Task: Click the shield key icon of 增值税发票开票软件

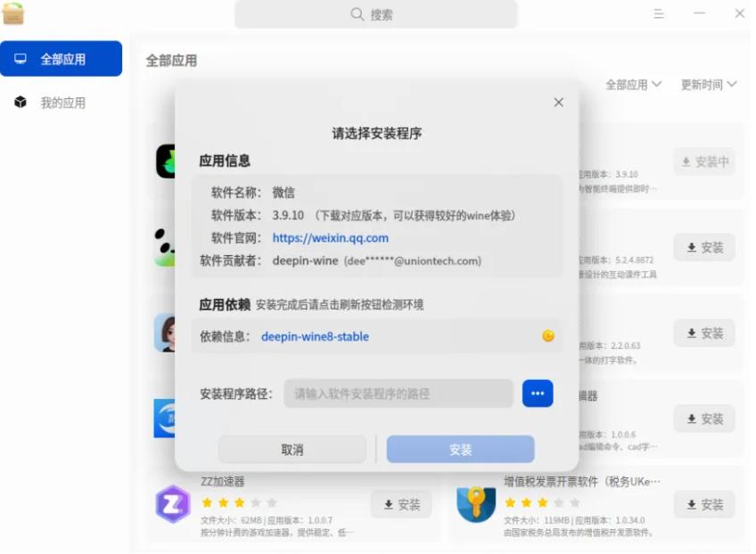Action: click(x=477, y=504)
